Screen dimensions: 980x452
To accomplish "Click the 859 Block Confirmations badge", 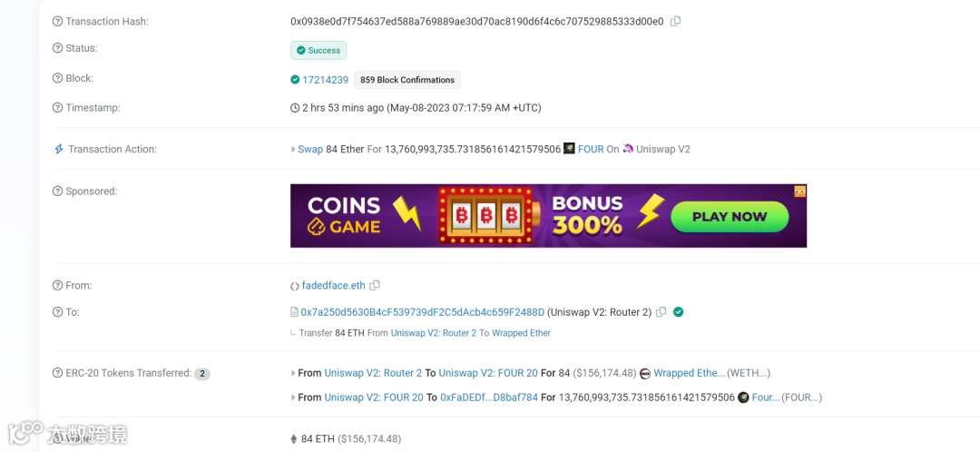I will click(407, 80).
